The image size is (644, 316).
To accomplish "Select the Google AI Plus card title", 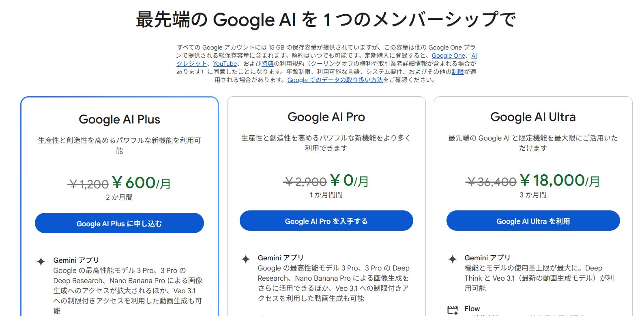I will click(x=119, y=119).
